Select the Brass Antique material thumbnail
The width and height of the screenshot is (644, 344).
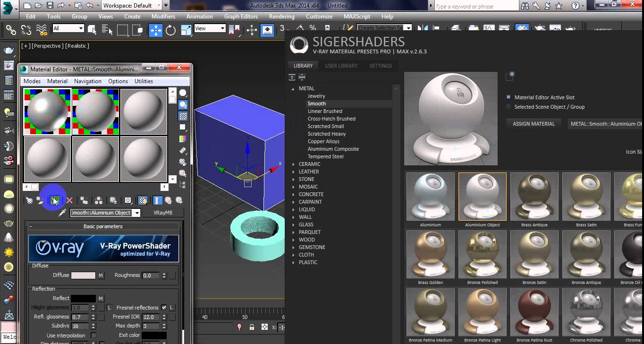[534, 197]
